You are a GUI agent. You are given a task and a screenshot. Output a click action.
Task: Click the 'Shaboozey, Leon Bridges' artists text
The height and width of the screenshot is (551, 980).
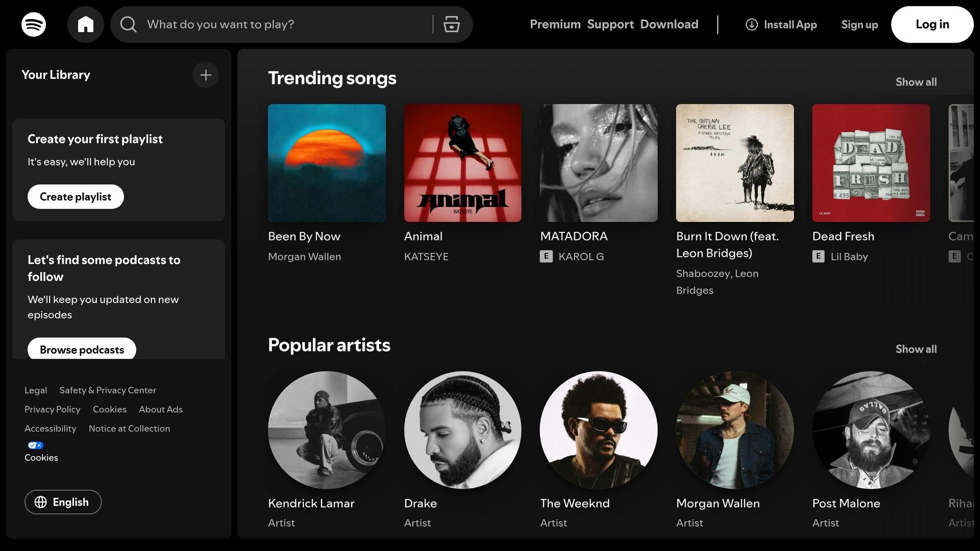click(x=717, y=282)
